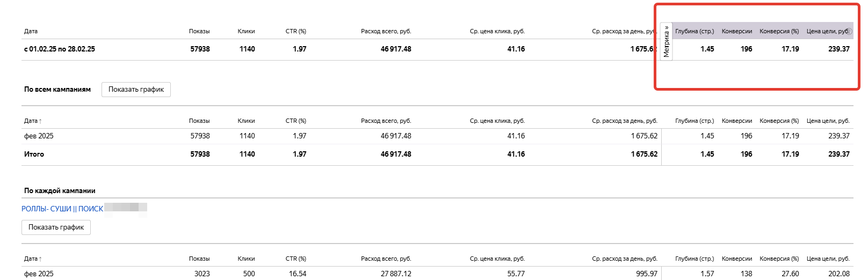Click Показать график under РОЛЛЫ- СУШИ campaign
This screenshot has width=868, height=280.
(56, 227)
